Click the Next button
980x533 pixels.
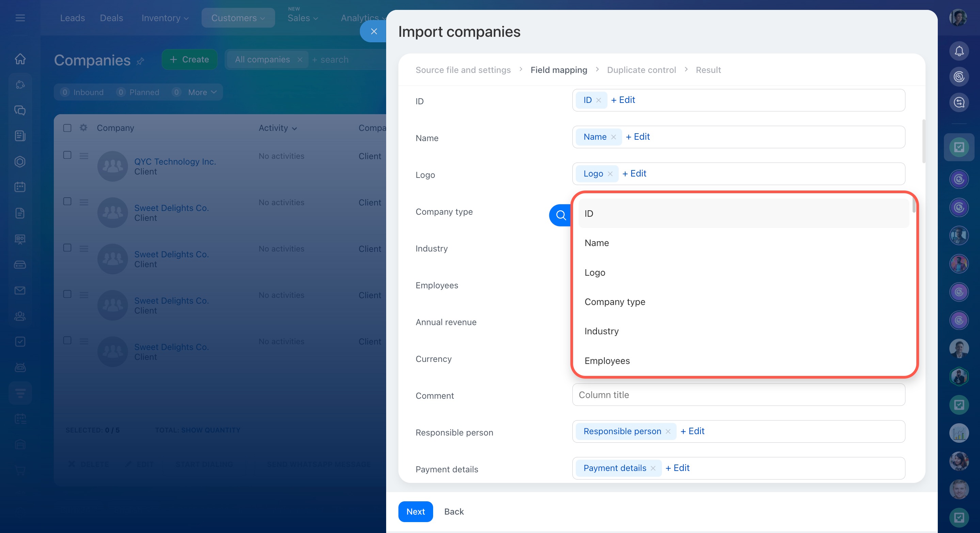coord(415,511)
